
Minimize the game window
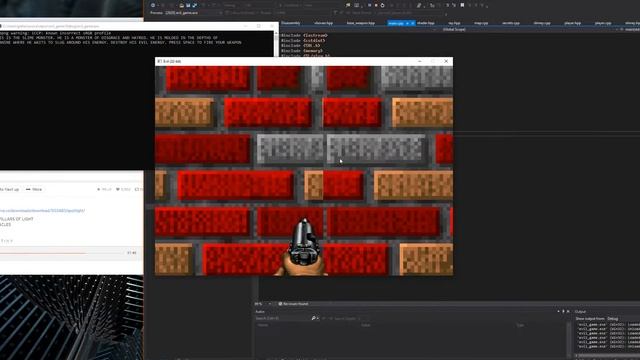point(420,61)
